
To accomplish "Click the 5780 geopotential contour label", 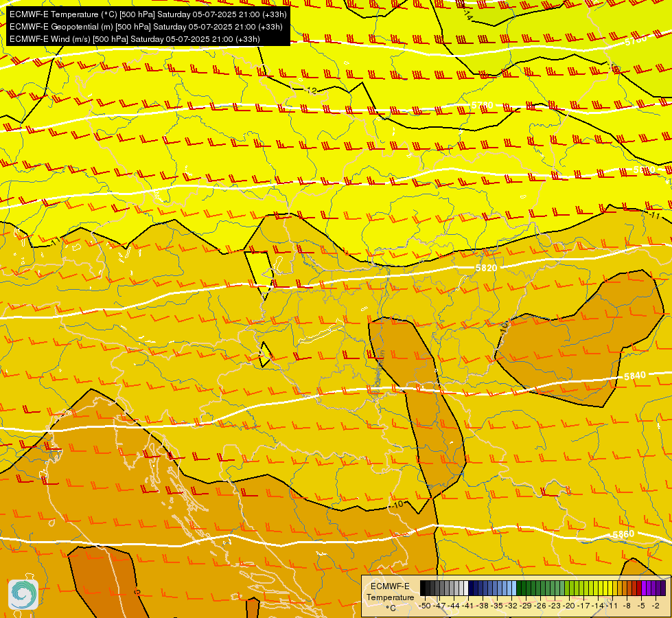I will 482,105.
